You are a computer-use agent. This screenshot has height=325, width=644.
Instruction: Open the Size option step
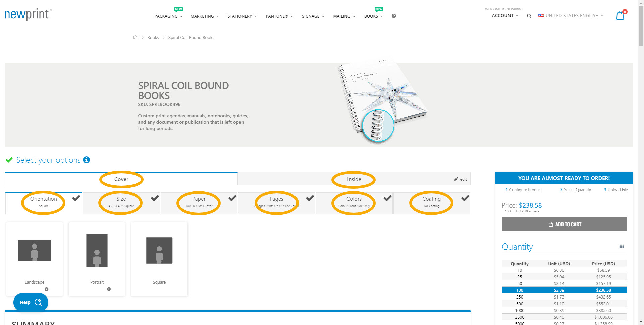[x=121, y=203]
